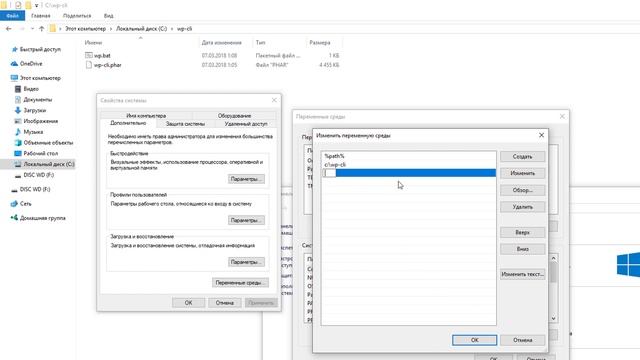Viewport: 640px width, 360px height.
Task: Click the new entry edit field
Action: click(x=330, y=173)
